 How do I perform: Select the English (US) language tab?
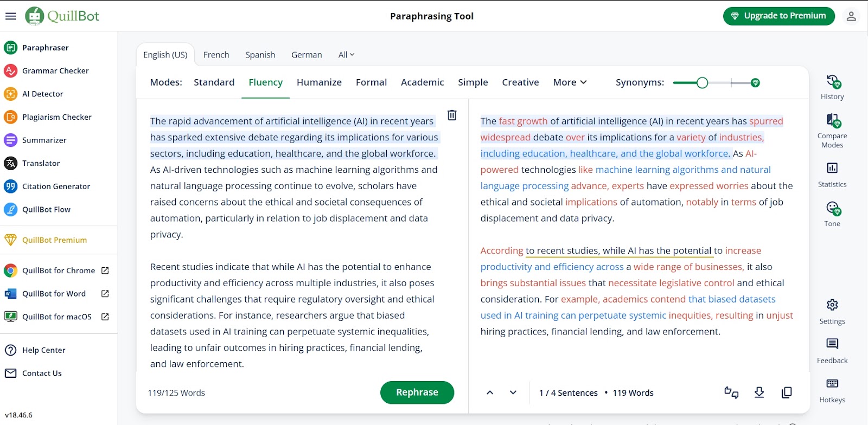pos(165,55)
